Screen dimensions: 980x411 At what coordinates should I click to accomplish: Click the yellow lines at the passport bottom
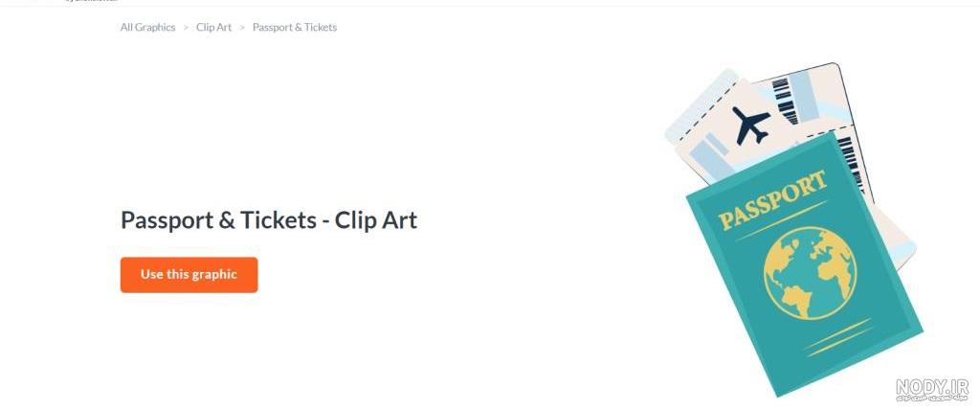(x=838, y=337)
